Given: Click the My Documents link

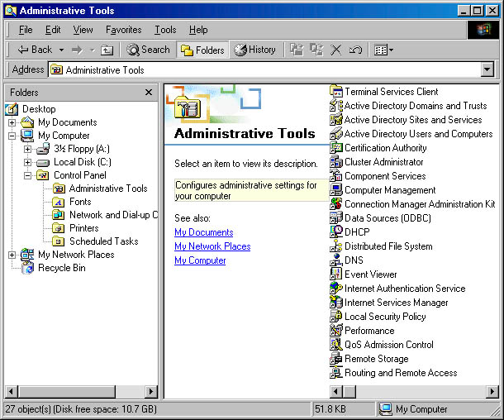Looking at the screenshot, I should tap(203, 232).
